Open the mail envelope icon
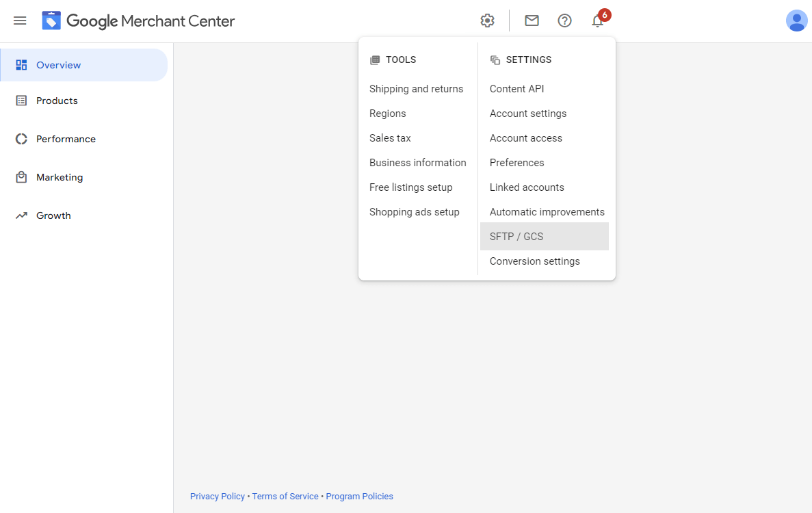Viewport: 812px width, 513px height. tap(532, 21)
